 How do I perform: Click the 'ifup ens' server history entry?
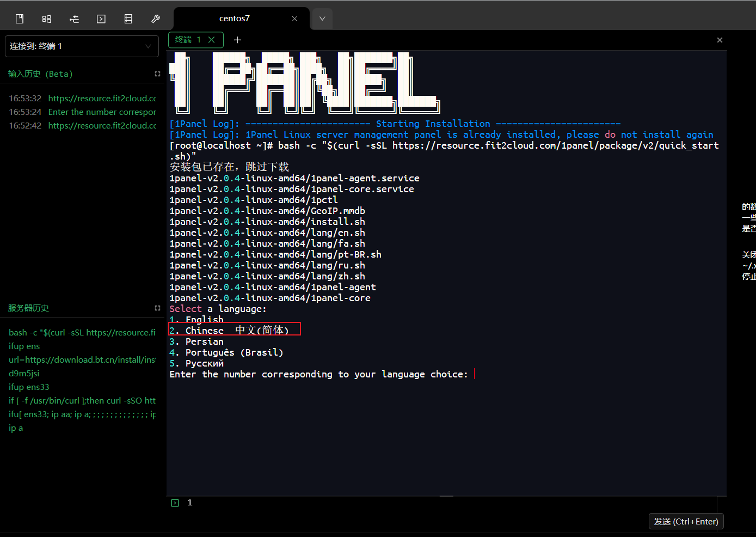24,346
